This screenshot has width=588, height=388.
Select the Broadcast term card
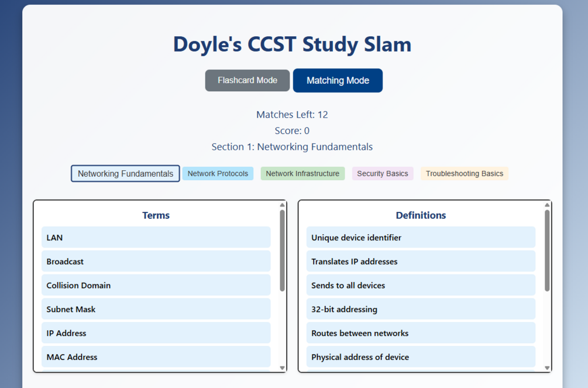pyautogui.click(x=156, y=261)
